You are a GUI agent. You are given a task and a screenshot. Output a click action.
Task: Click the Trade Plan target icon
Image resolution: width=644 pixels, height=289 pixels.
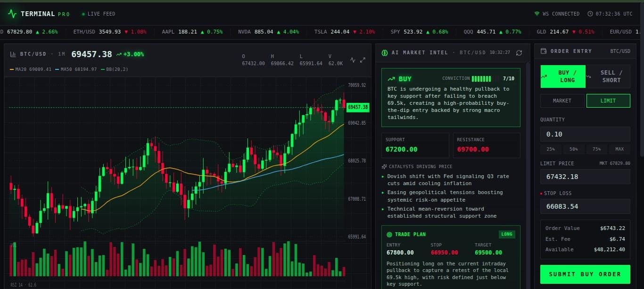click(x=389, y=234)
